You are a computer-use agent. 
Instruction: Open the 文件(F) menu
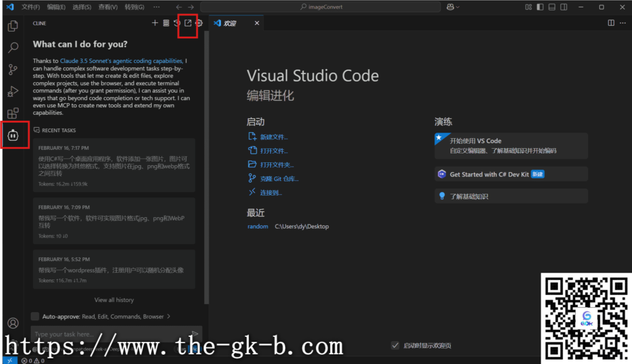31,7
